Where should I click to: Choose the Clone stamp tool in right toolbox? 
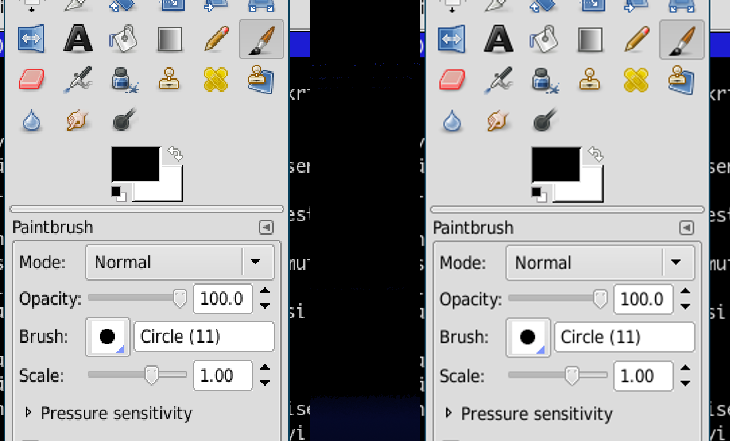tap(591, 79)
